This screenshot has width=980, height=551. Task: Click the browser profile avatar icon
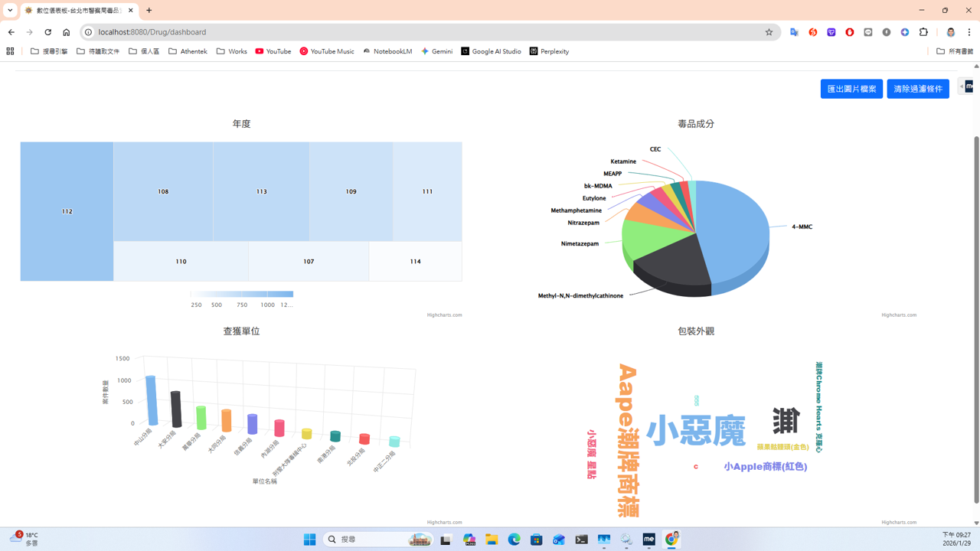click(x=950, y=32)
